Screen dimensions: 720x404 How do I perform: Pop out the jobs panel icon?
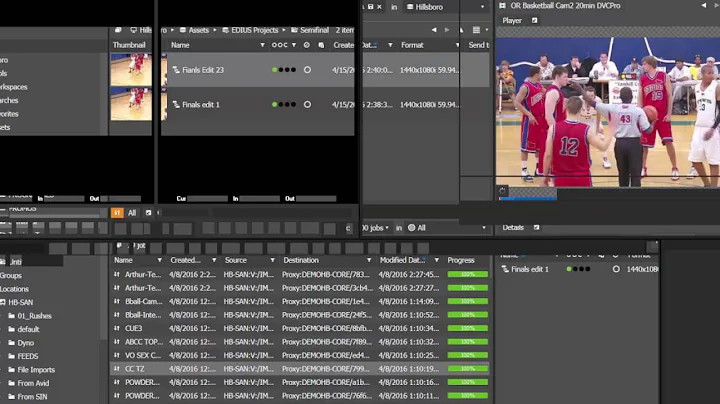[148, 213]
